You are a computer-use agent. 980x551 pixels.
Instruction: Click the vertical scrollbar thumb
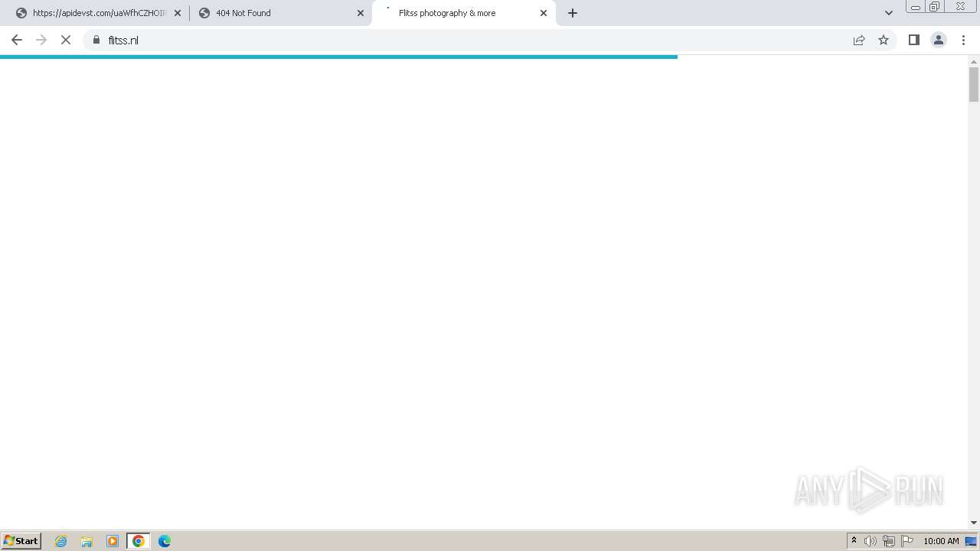click(x=974, y=84)
